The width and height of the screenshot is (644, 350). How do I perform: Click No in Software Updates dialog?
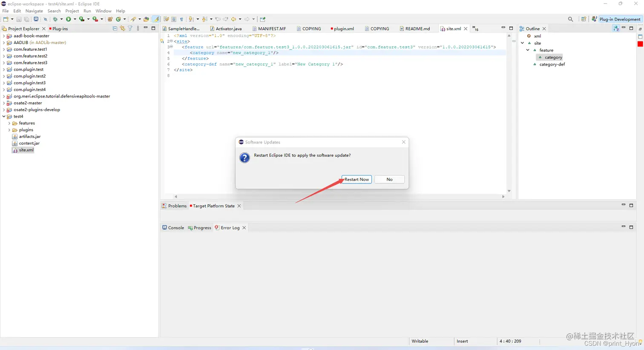pyautogui.click(x=389, y=179)
